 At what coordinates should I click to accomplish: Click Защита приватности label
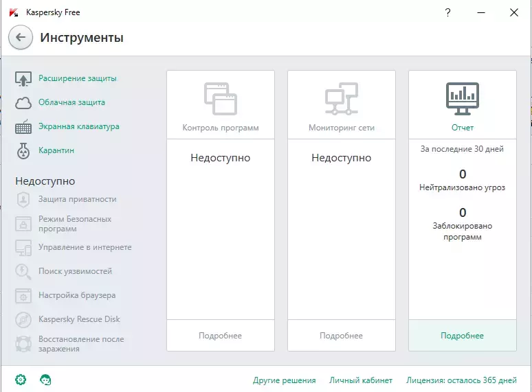tap(78, 199)
